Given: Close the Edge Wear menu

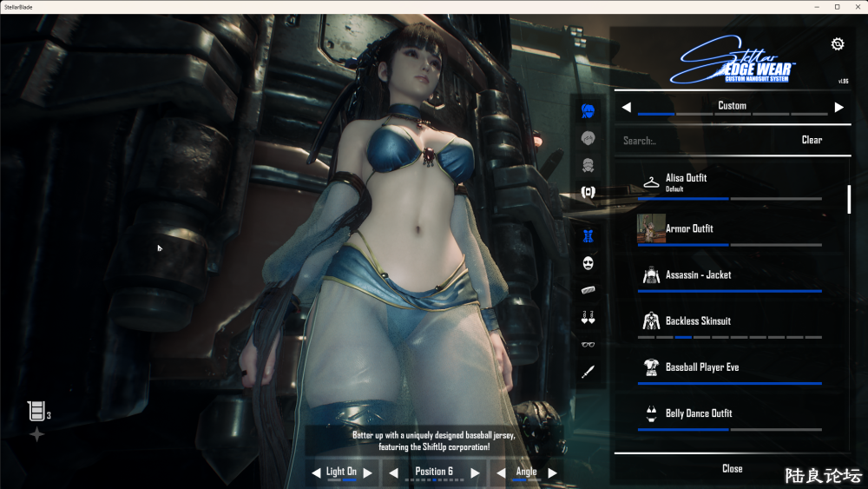Looking at the screenshot, I should click(732, 468).
